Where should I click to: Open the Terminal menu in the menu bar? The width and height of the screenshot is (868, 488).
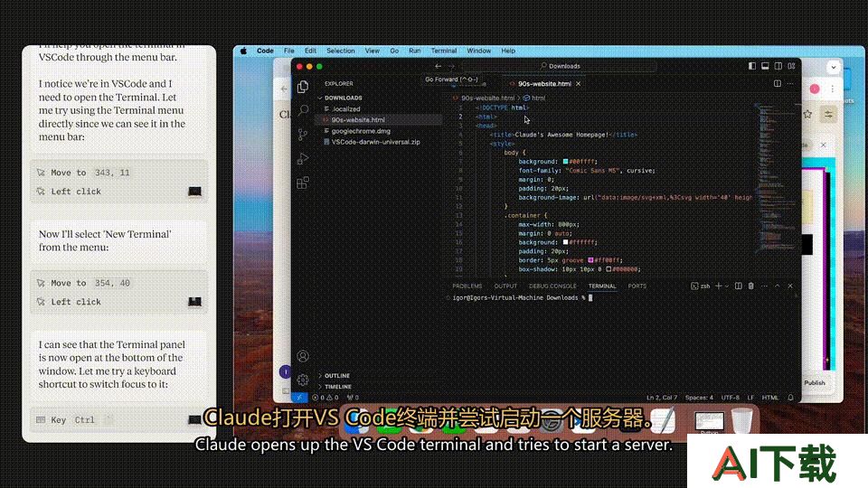[444, 51]
